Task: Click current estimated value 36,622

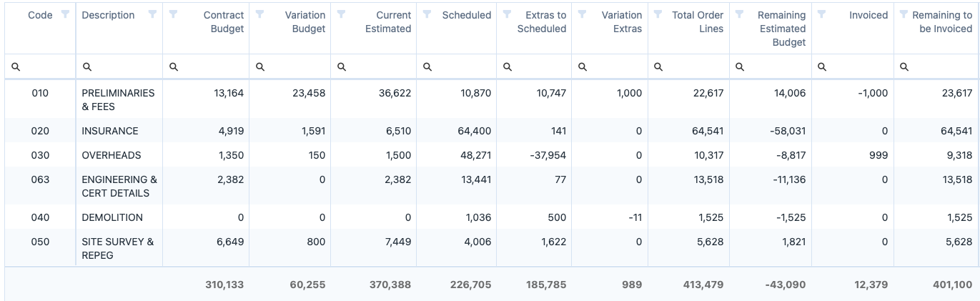Action: click(x=395, y=93)
